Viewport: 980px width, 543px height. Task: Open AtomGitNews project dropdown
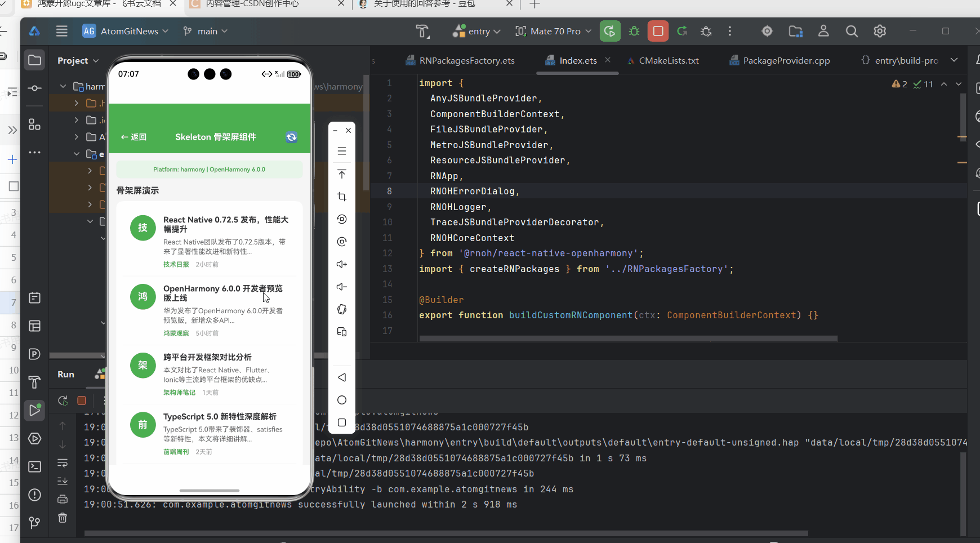(125, 31)
